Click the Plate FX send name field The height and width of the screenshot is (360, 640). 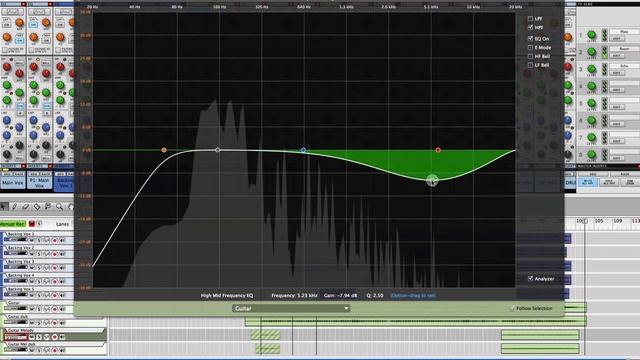624,31
